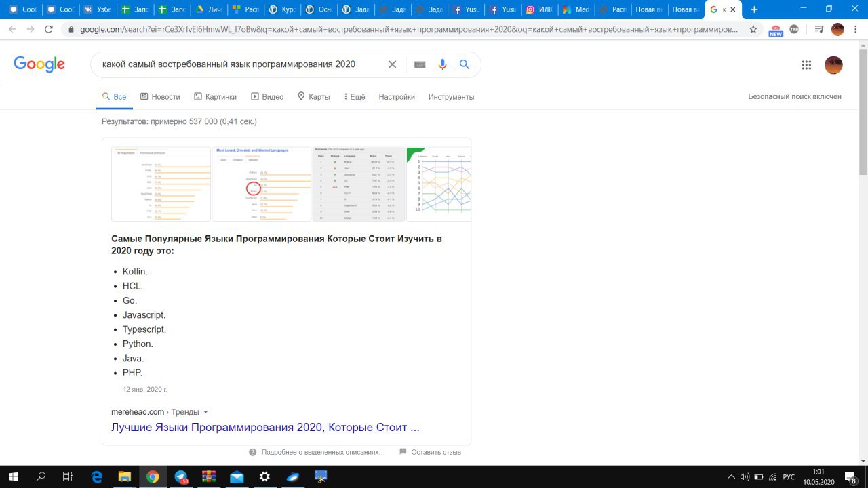Open WinRAR from the taskbar
This screenshot has width=868, height=488.
209,476
